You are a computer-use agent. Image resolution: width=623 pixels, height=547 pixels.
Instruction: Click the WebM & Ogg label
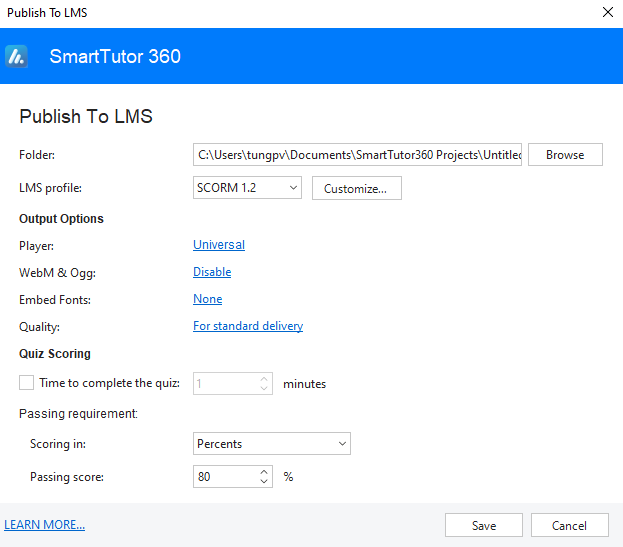pyautogui.click(x=57, y=273)
